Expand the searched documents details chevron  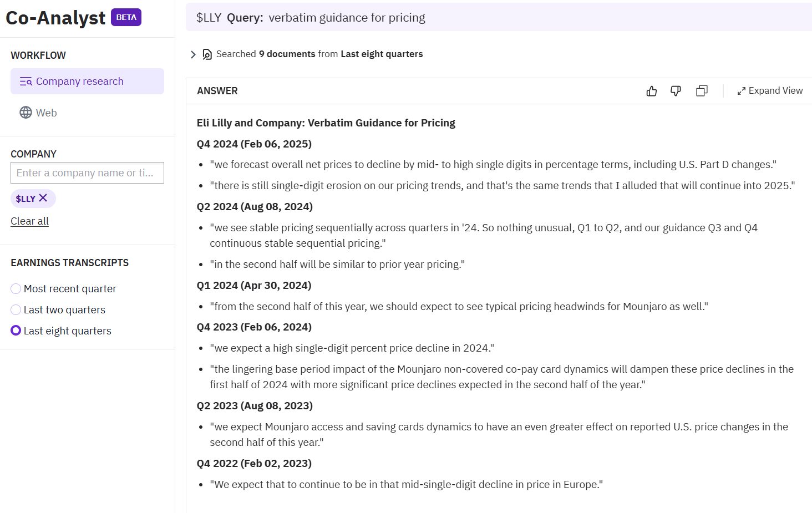coord(193,54)
